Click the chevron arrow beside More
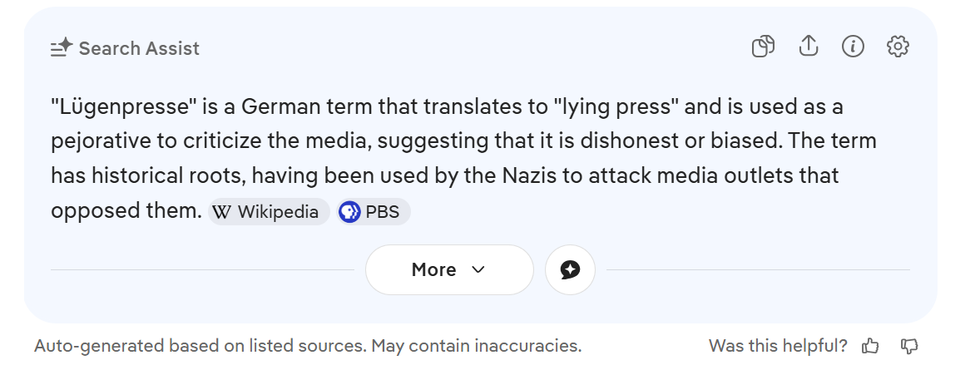 coord(478,269)
